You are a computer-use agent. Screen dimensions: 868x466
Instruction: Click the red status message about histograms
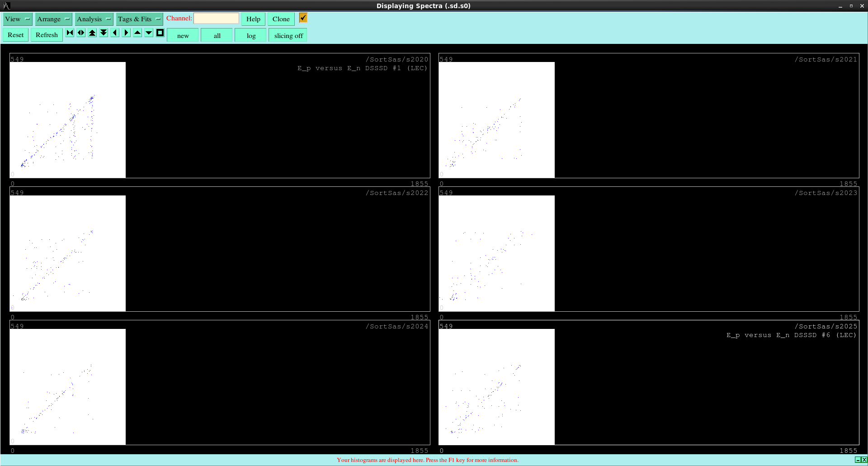point(428,460)
